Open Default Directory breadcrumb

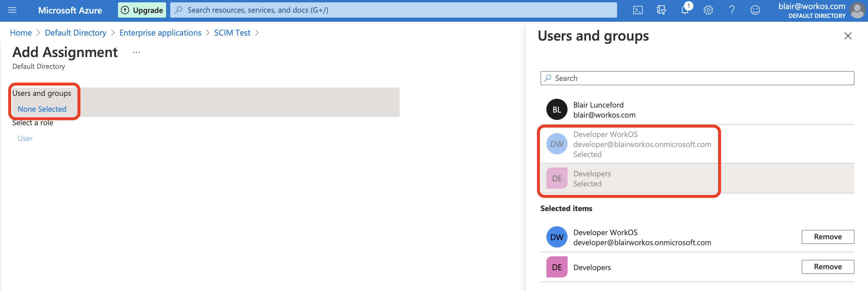[75, 33]
